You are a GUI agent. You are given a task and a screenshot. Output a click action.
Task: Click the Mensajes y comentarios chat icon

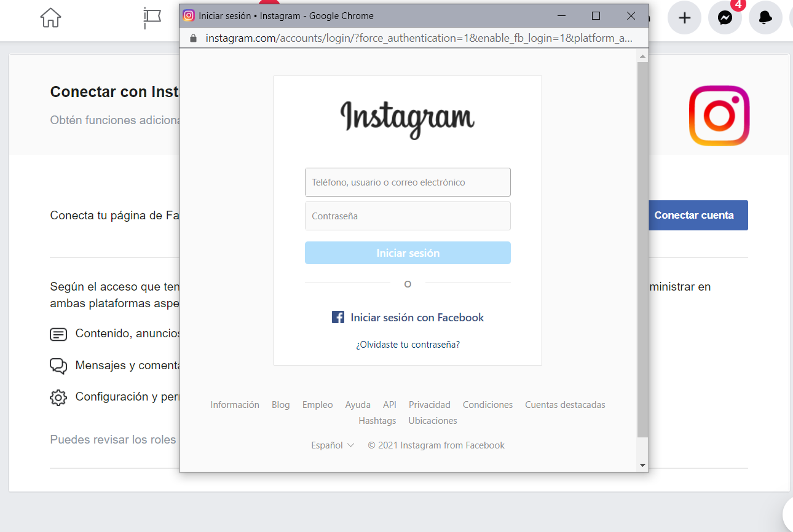coord(58,366)
